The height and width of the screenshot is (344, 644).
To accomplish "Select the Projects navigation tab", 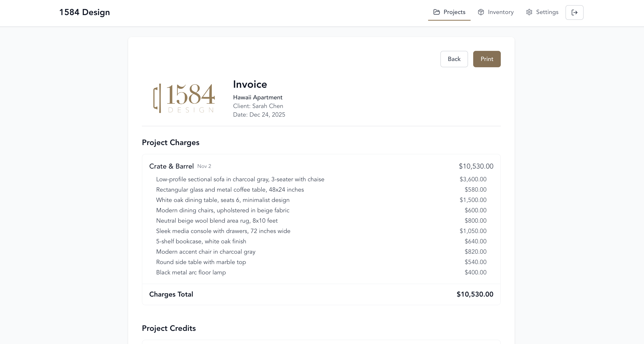I will tap(454, 12).
